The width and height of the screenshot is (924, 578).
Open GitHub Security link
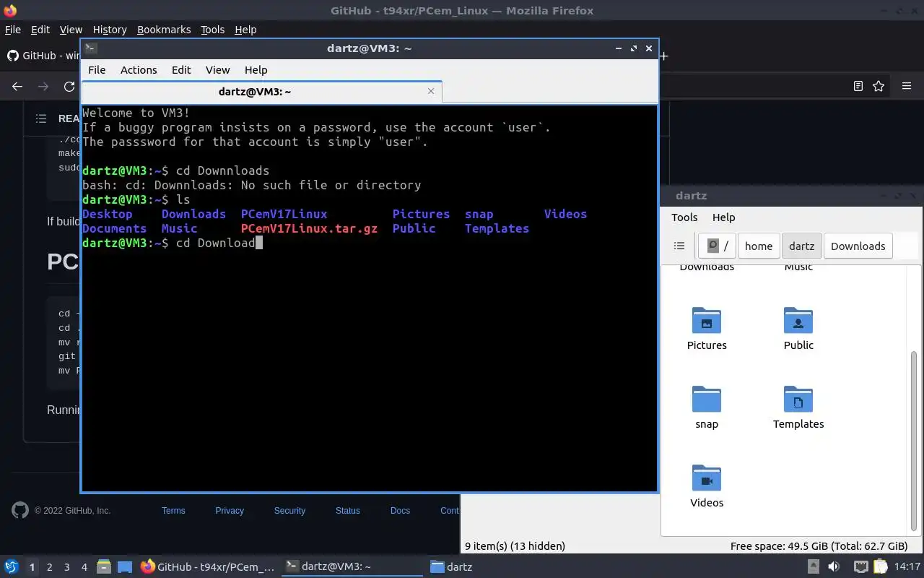point(289,510)
